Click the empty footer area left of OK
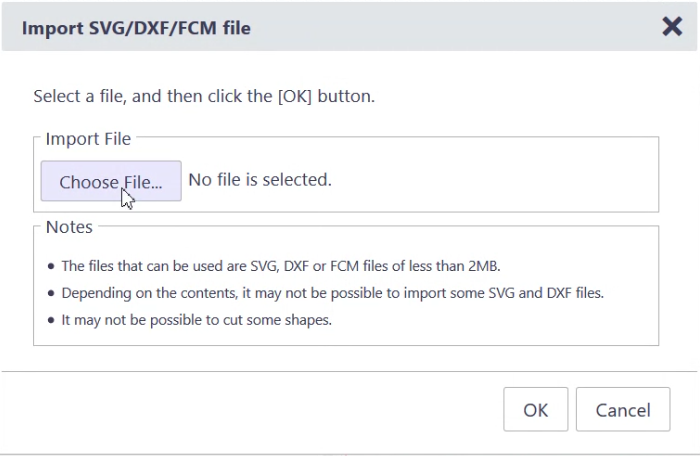Screen dimensions: 700x456 [250, 410]
